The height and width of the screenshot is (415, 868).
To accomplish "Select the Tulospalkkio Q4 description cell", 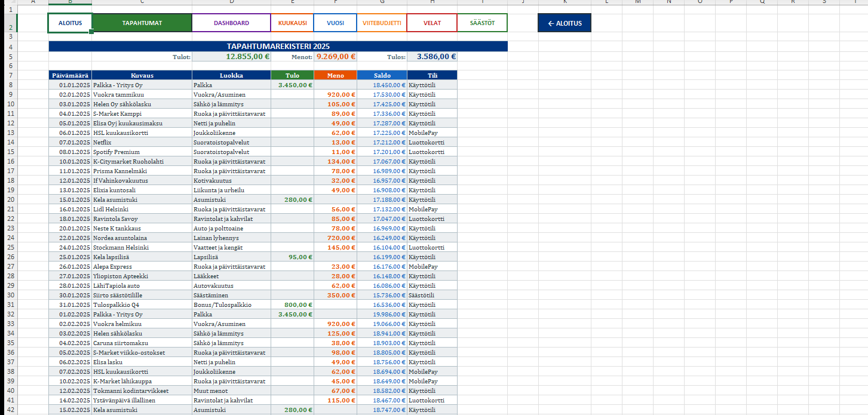I will pyautogui.click(x=142, y=305).
